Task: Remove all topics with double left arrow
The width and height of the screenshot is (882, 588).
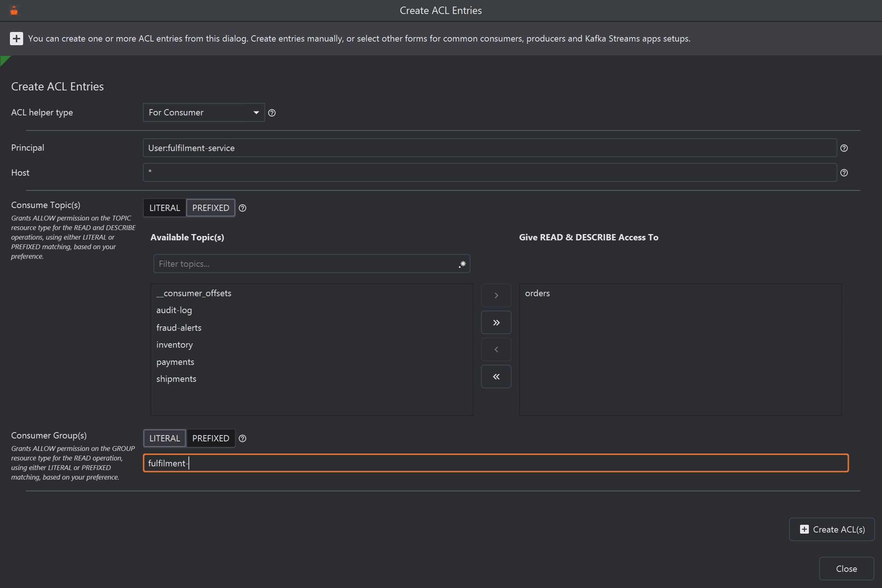Action: pos(496,376)
